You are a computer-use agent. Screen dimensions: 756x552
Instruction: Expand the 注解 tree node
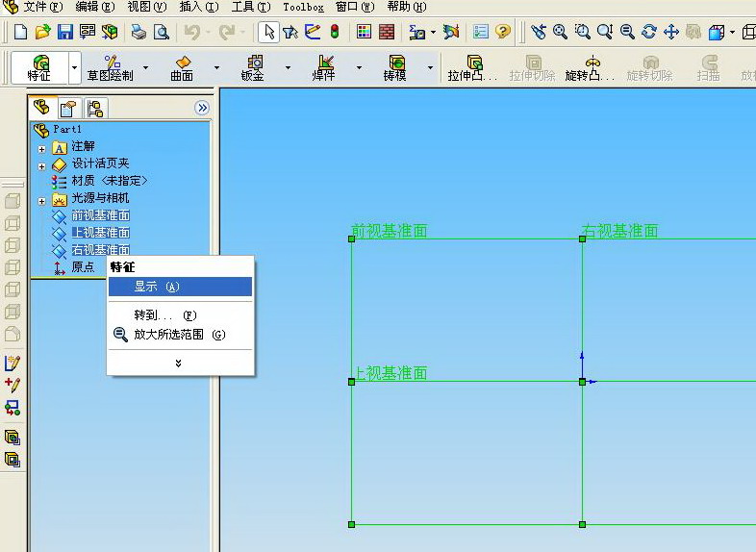[x=42, y=149]
